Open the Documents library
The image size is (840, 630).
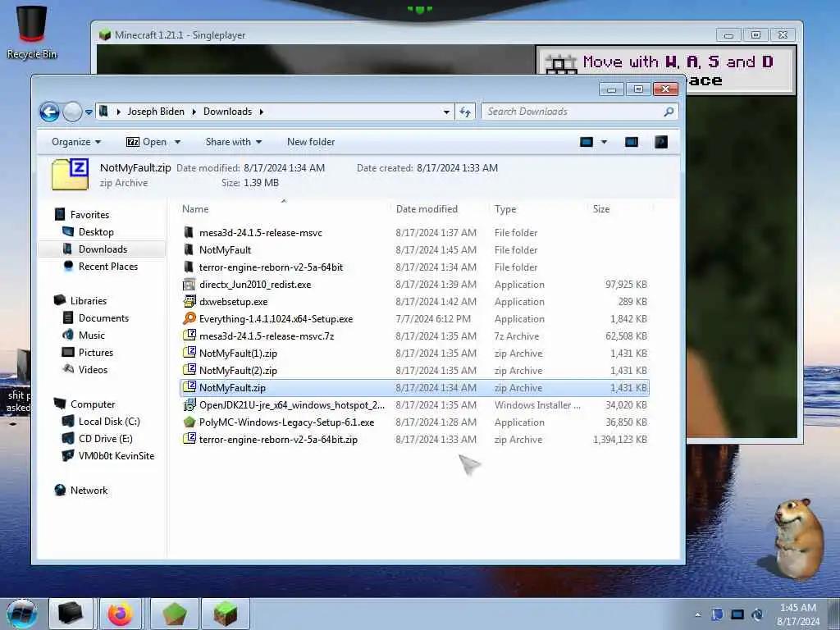[97, 318]
